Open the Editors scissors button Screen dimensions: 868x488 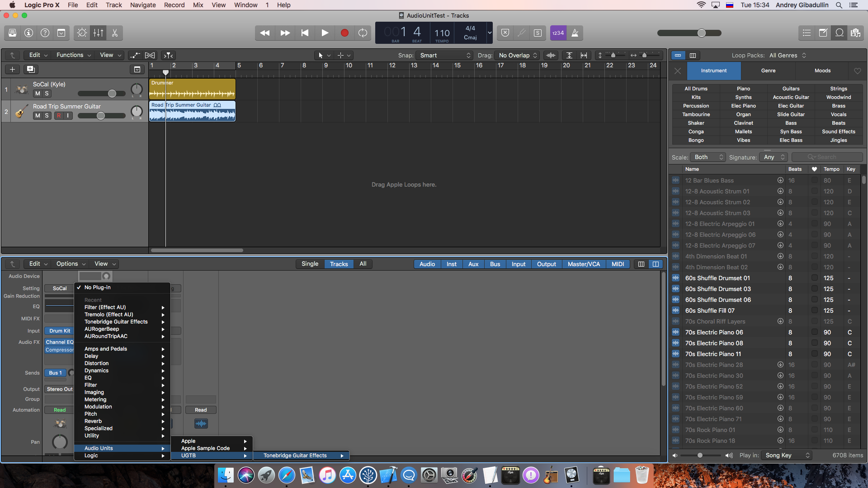point(114,33)
